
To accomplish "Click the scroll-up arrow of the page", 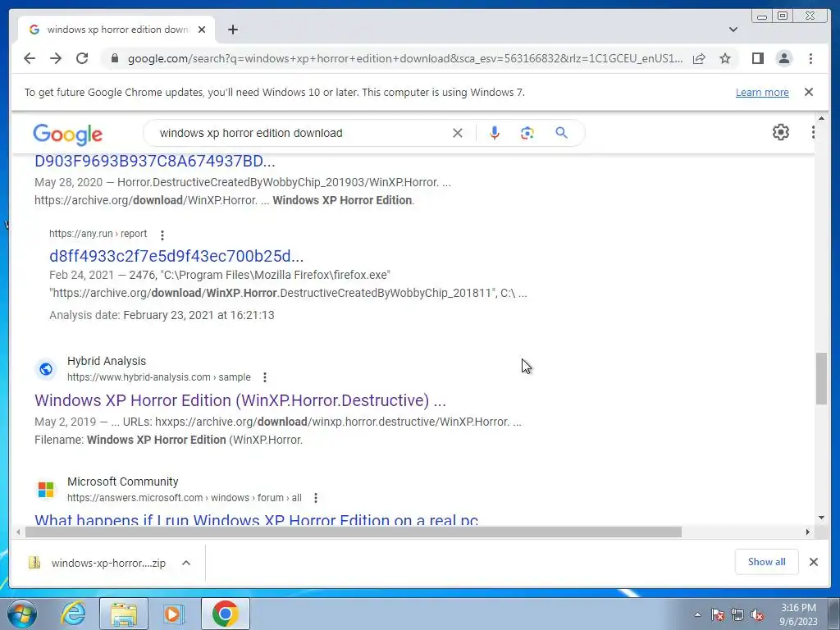I will pos(822,118).
